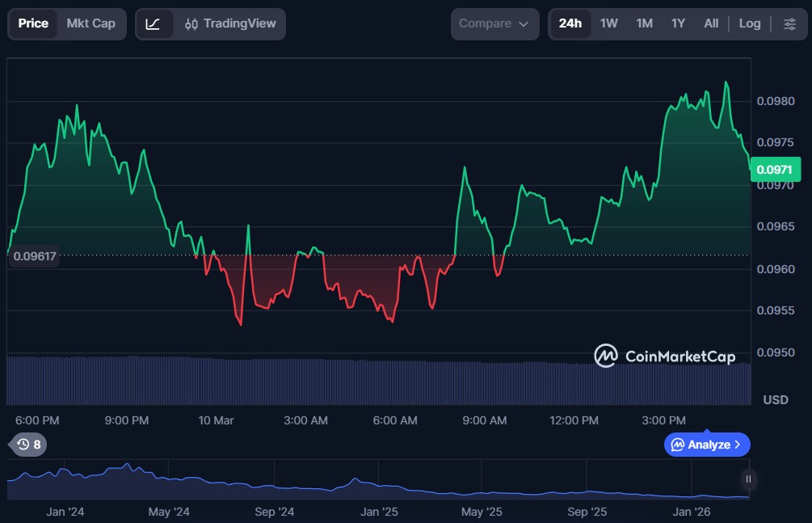Set the chart range to 1M
This screenshot has height=523, width=812.
click(644, 24)
